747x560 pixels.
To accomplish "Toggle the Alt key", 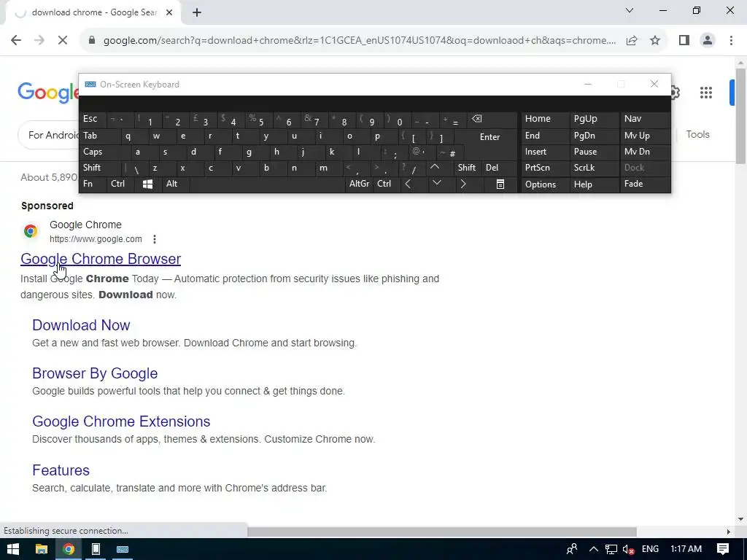I will pos(175,184).
